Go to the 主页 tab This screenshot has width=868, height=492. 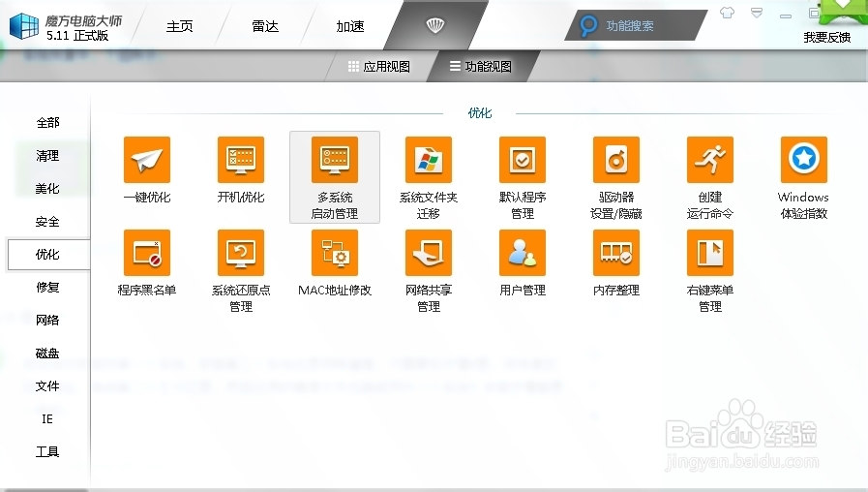[179, 26]
